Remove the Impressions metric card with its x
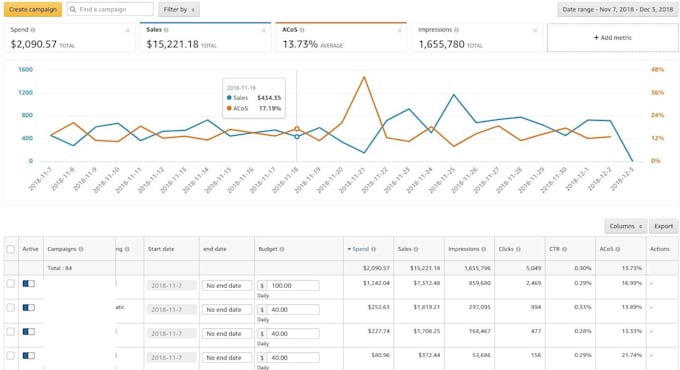This screenshot has height=370, width=680. (535, 30)
